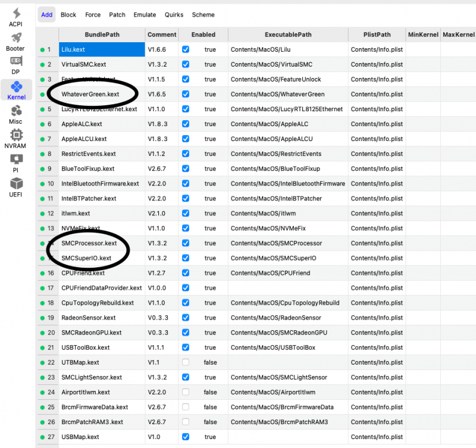Sort by the Comment column header
Image resolution: width=476 pixels, height=448 pixels.
click(162, 35)
